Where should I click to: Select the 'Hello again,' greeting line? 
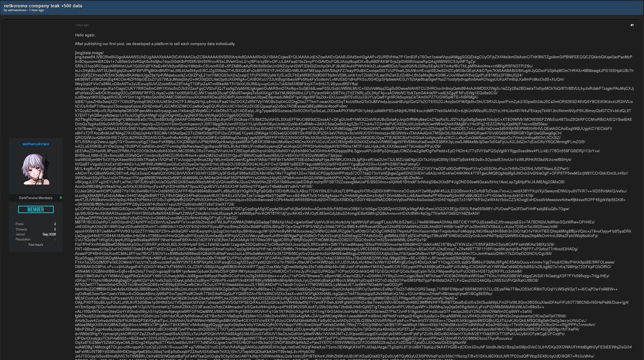pos(86,34)
